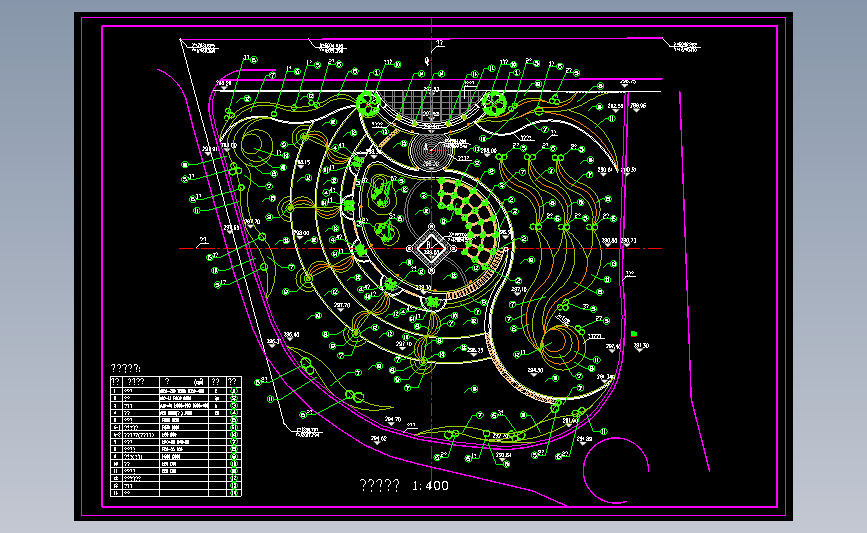Click the gray grid paving area at top

[431, 107]
